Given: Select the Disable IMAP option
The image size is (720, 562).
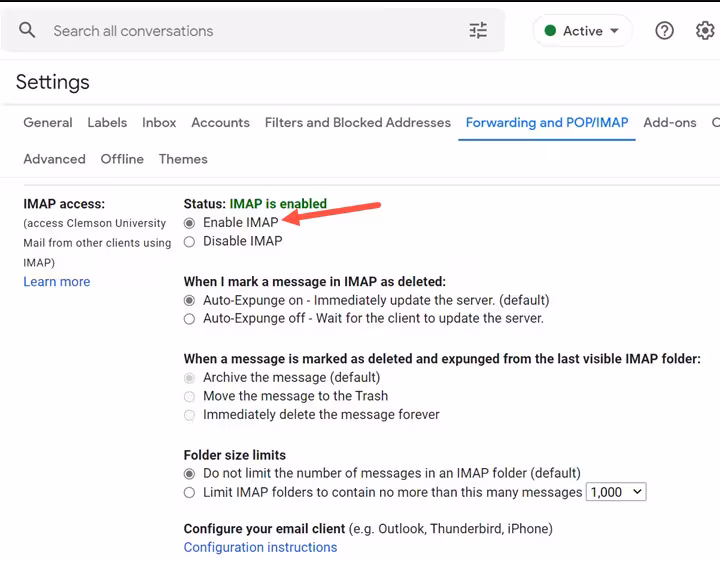Looking at the screenshot, I should tap(190, 241).
